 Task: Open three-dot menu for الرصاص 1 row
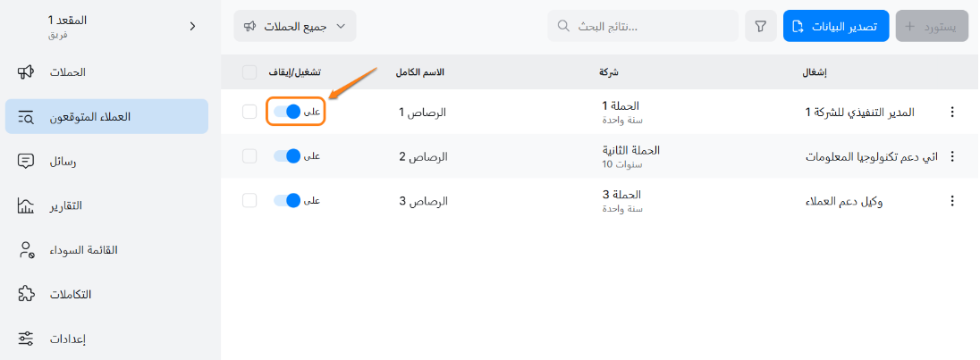[952, 113]
